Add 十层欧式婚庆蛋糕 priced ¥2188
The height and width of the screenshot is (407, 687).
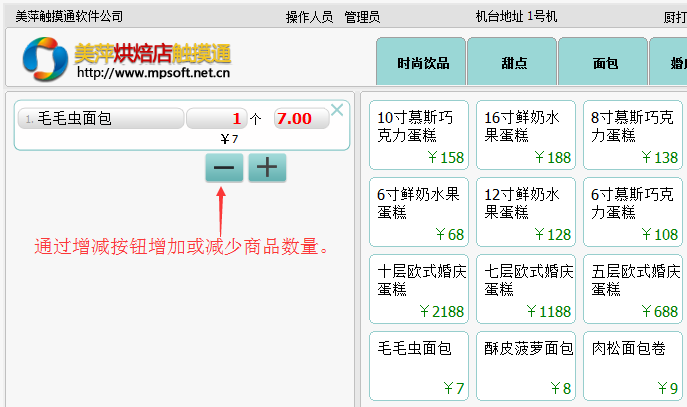pos(421,289)
